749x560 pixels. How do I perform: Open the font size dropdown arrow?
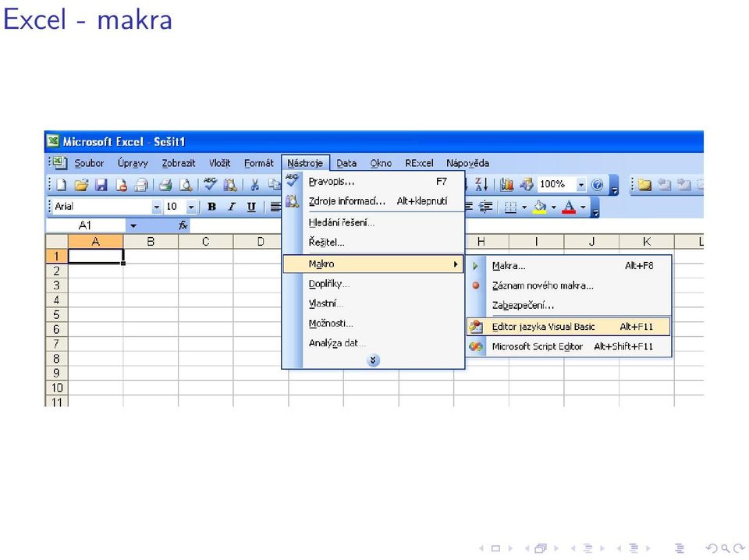(x=191, y=207)
